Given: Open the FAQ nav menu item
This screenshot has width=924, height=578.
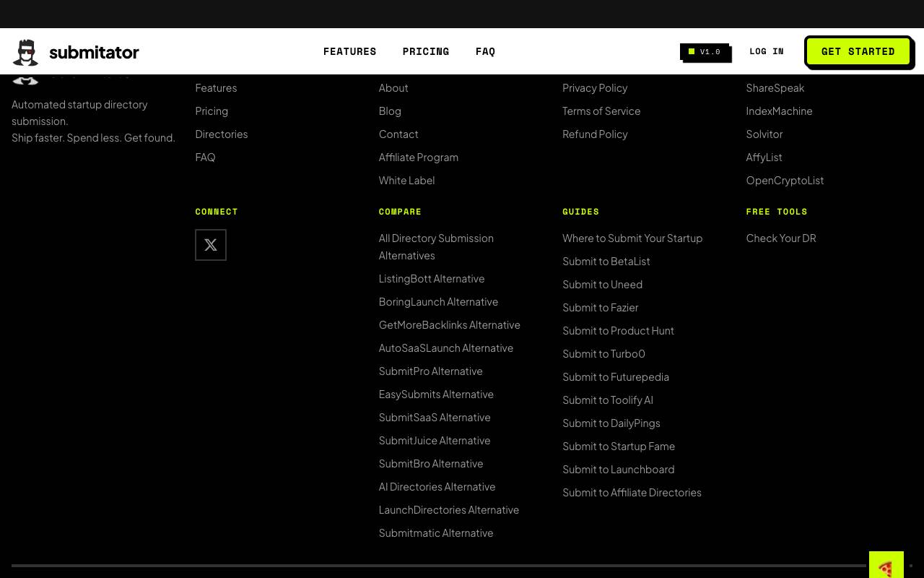Looking at the screenshot, I should coord(486,51).
